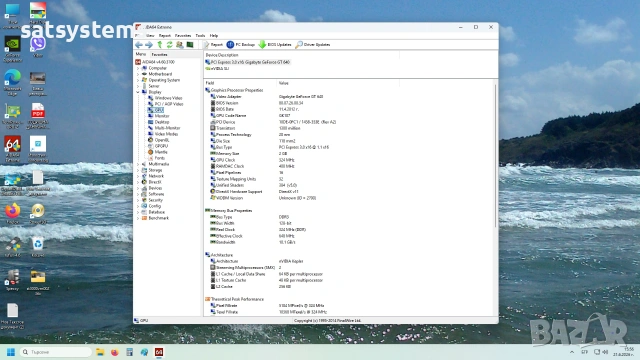Select the PCI Express Gigabyte GeForce GT 640 device

pos(248,62)
